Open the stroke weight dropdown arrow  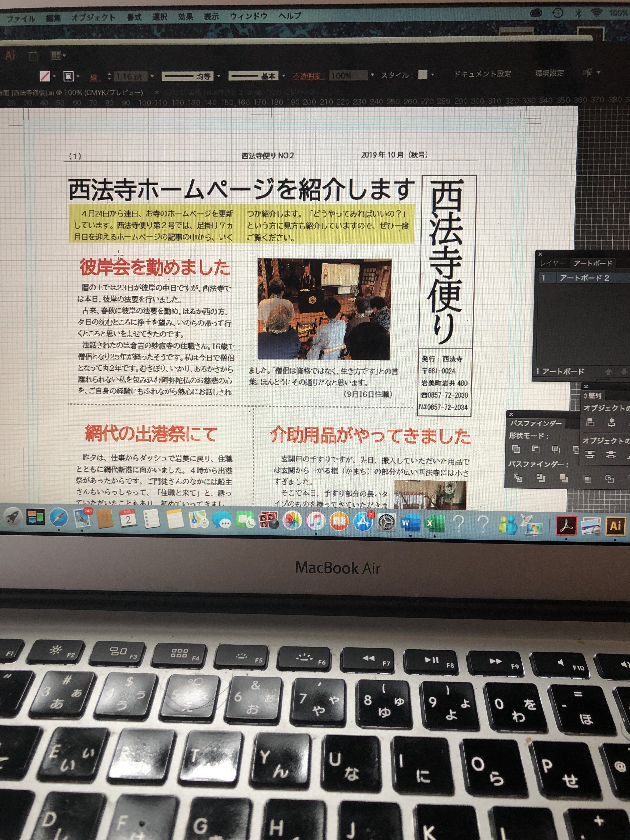152,76
